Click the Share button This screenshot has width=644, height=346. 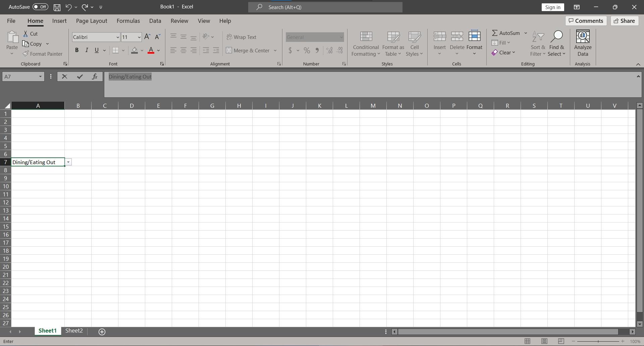624,21
